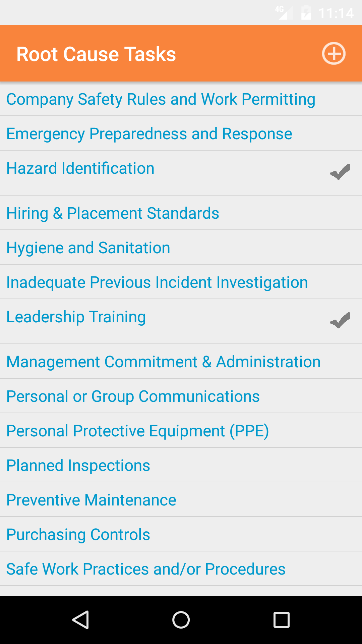Select Planned Inspections entry
362x644 pixels.
tap(78, 466)
